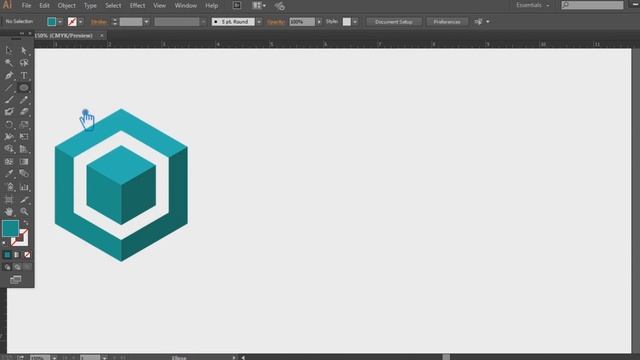640x360 pixels.
Task: Select the Pen tool
Action: point(9,75)
